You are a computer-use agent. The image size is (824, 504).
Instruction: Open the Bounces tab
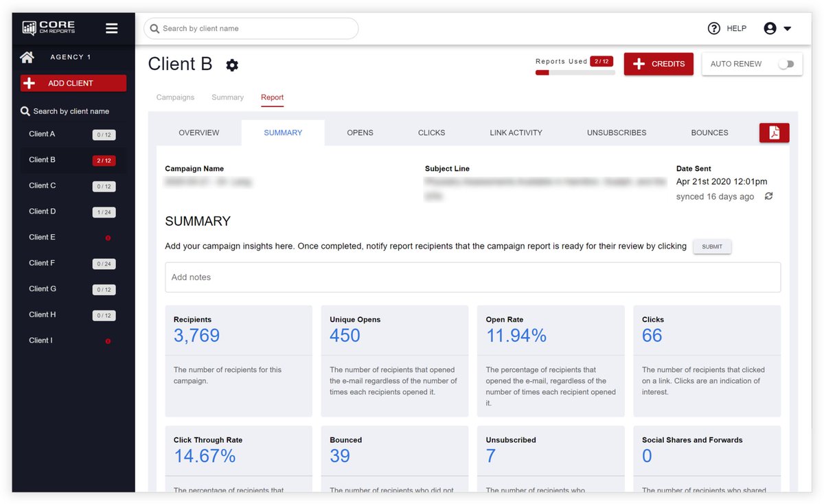(709, 132)
